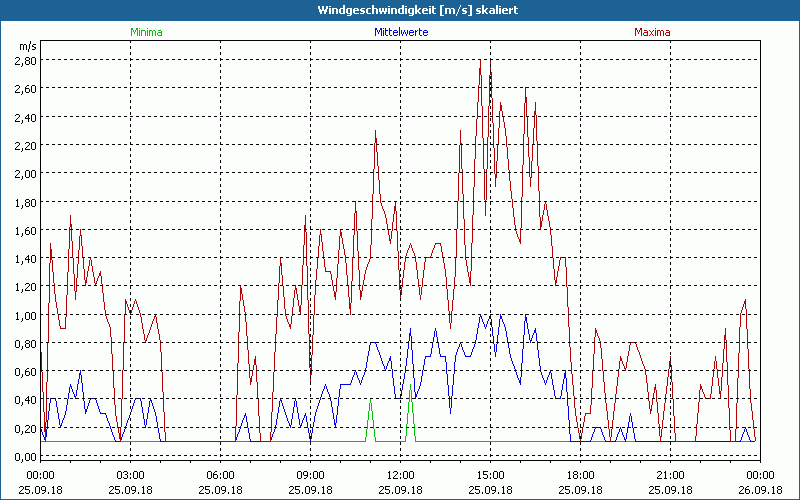Click the 09:00 time axis label

(310, 475)
